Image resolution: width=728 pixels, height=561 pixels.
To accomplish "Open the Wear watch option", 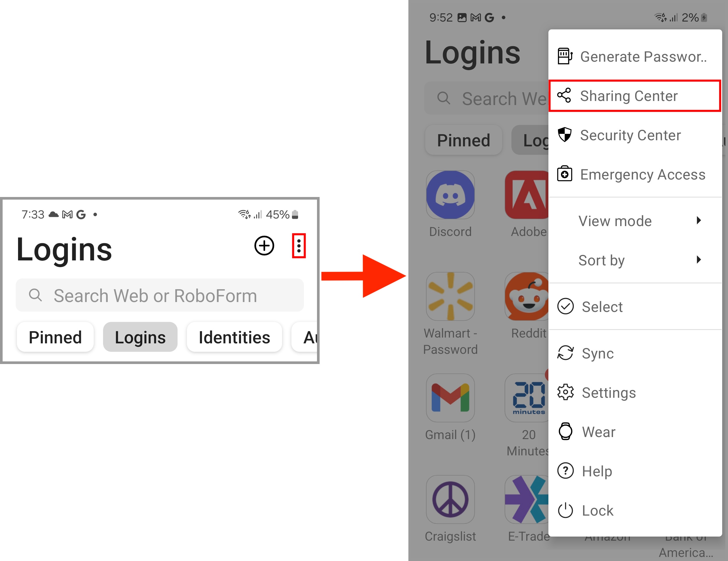I will 635,432.
